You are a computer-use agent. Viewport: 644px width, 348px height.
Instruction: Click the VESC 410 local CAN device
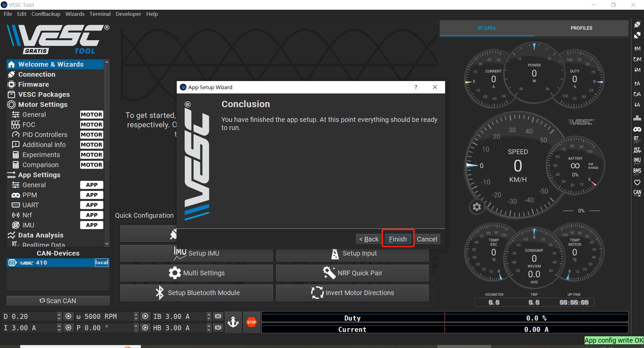[58, 263]
